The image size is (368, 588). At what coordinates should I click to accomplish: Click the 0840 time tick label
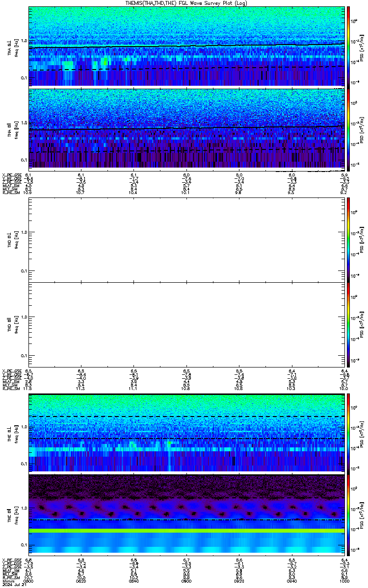[x=134, y=581]
